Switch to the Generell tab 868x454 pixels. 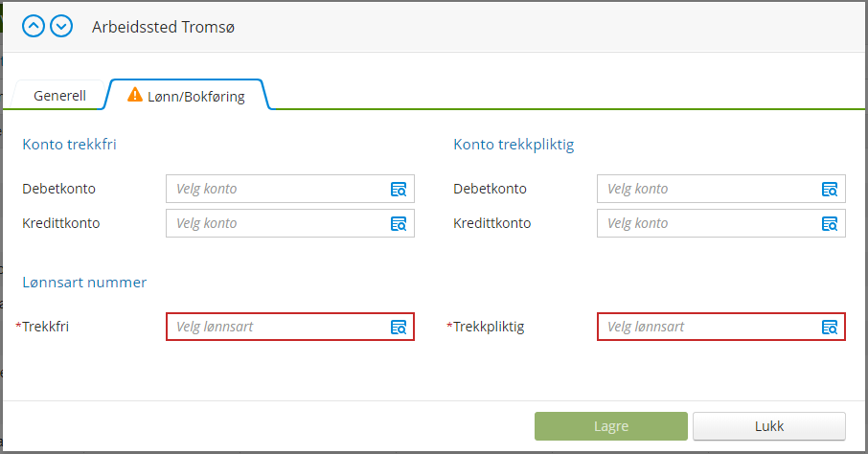point(59,95)
